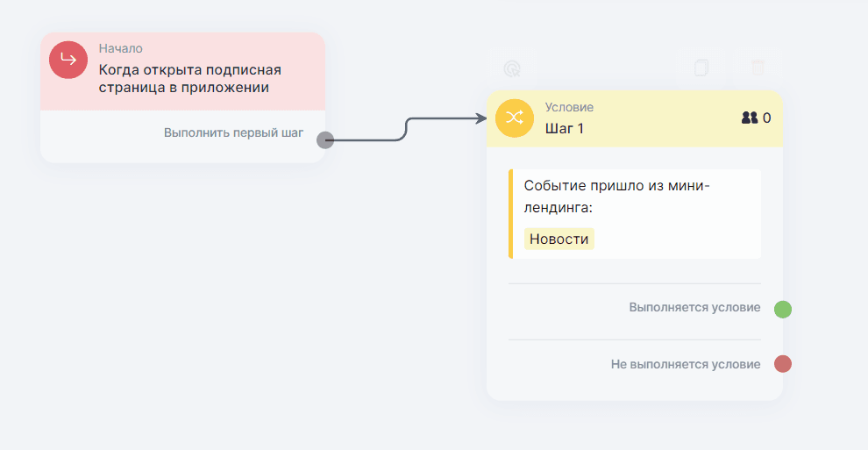Click the Условие label on condition node
Image resolution: width=868 pixels, height=450 pixels.
tap(569, 107)
